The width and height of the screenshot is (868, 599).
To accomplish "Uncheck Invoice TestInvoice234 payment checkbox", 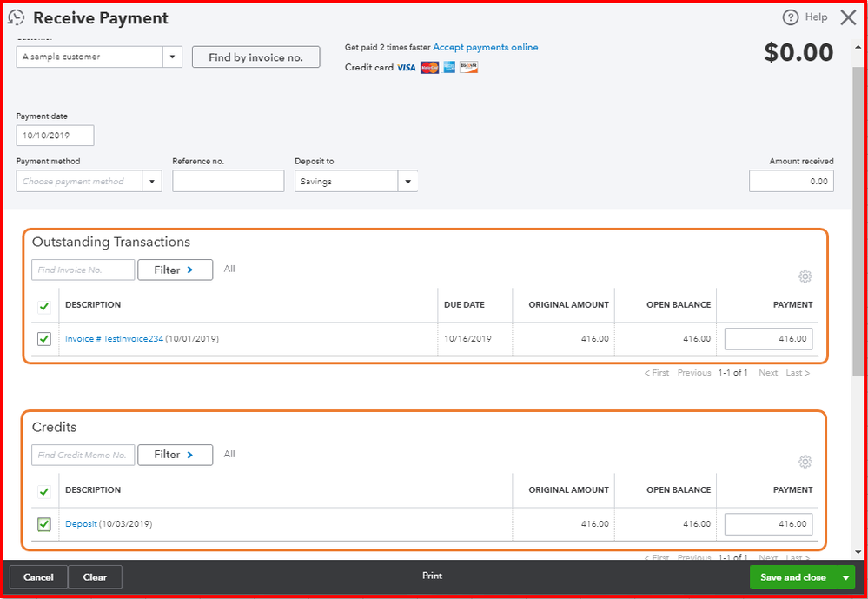I will click(x=43, y=339).
